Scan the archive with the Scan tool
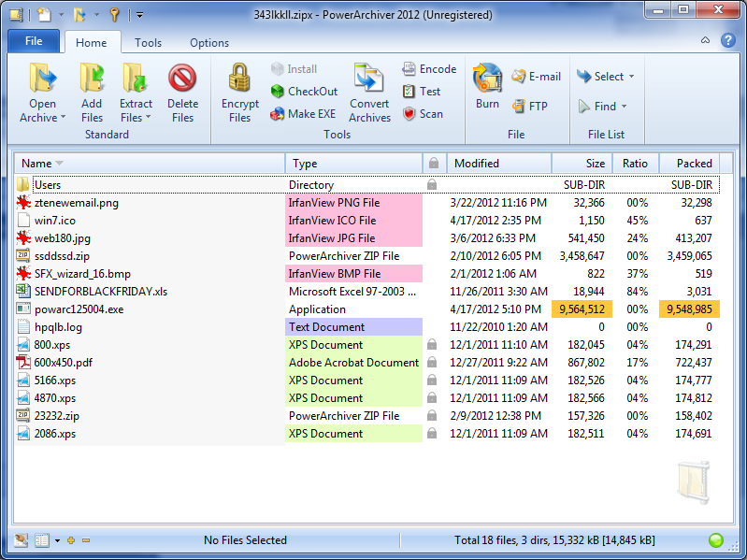 [423, 114]
